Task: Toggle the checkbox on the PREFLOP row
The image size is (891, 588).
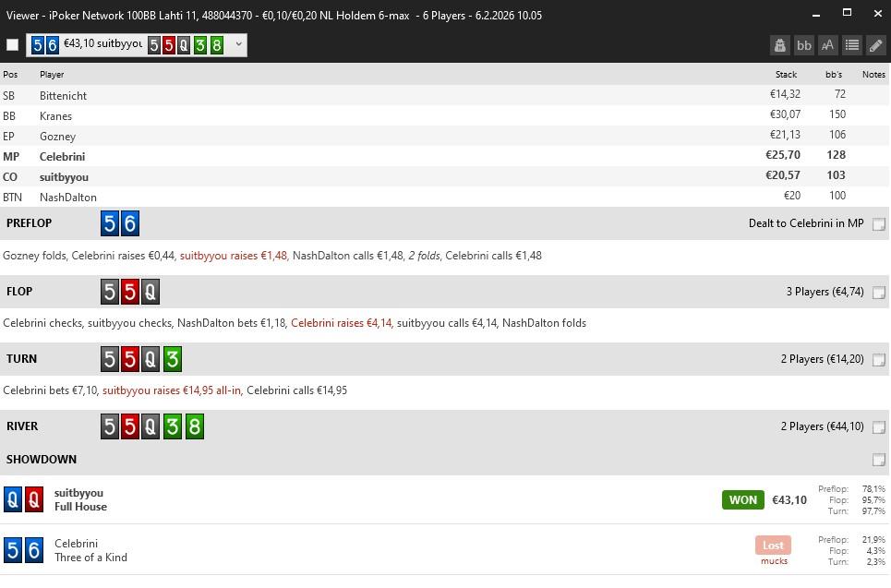Action: 879,224
